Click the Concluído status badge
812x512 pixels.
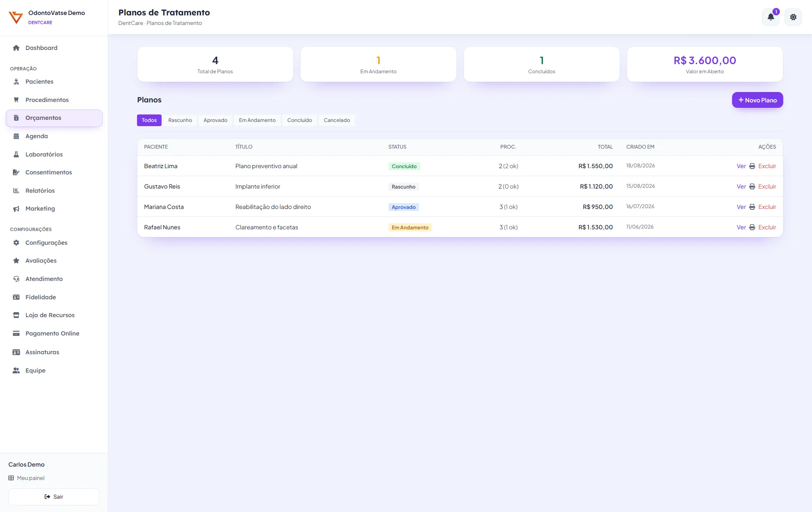404,166
